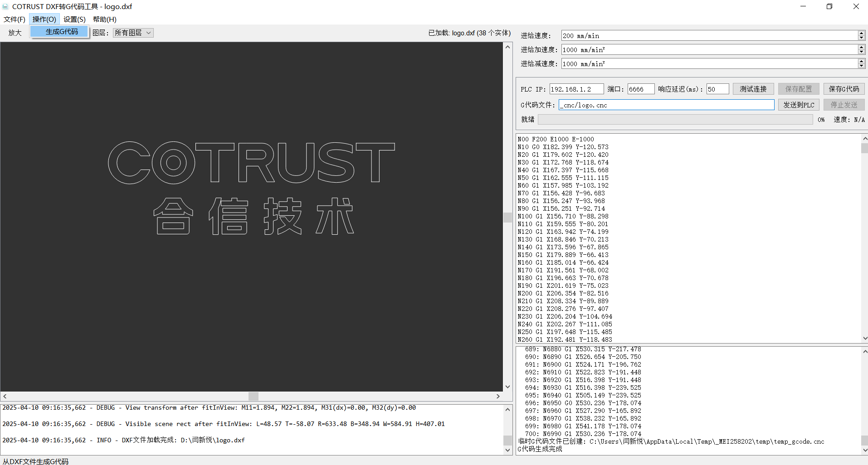Image resolution: width=868 pixels, height=465 pixels.
Task: Click the 保存配置 button
Action: coord(799,89)
